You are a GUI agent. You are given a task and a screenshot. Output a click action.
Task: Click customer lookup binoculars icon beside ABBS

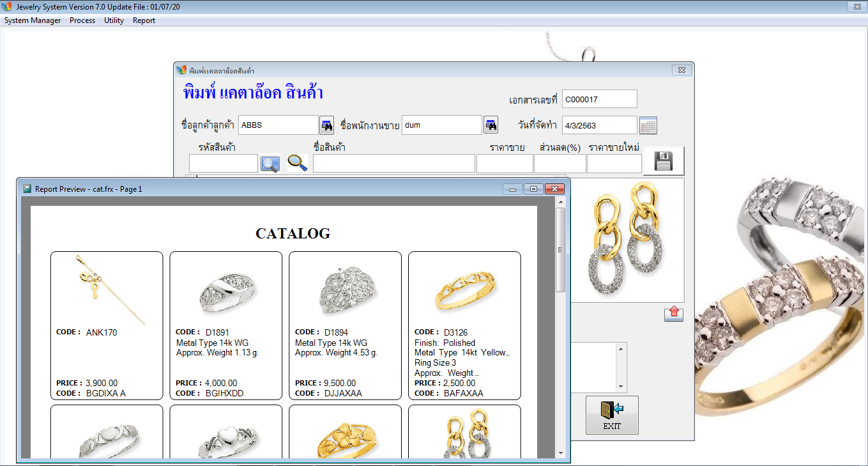pos(326,125)
